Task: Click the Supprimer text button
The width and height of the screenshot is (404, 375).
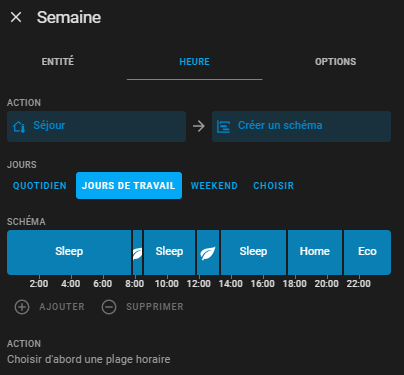Action: point(155,307)
